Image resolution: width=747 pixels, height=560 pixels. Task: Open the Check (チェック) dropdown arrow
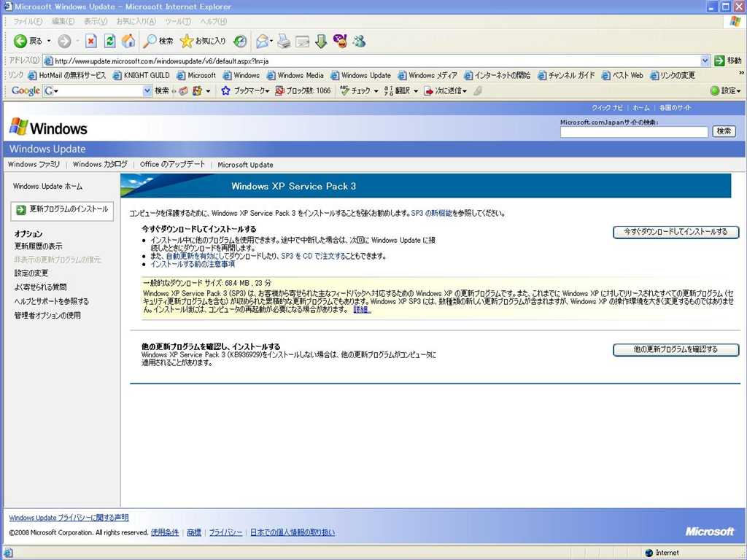[376, 90]
